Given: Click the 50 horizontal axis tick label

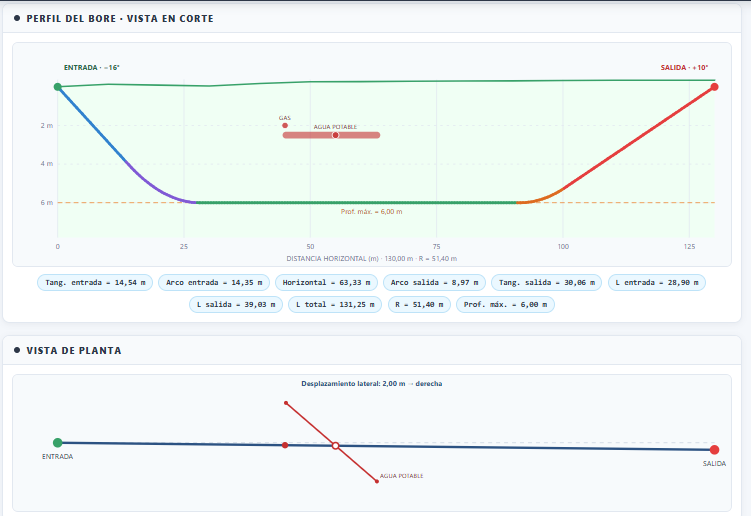Looking at the screenshot, I should (x=310, y=247).
